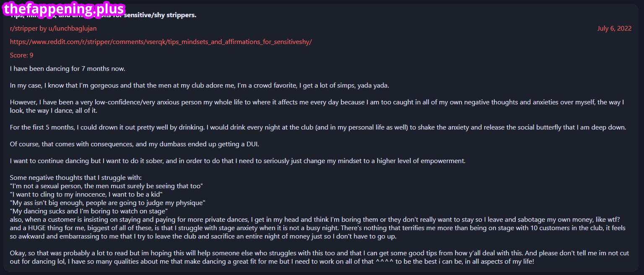Image resolution: width=644 pixels, height=275 pixels.
Task: Click the quote 'My dancing sucks'
Action: [x=89, y=211]
